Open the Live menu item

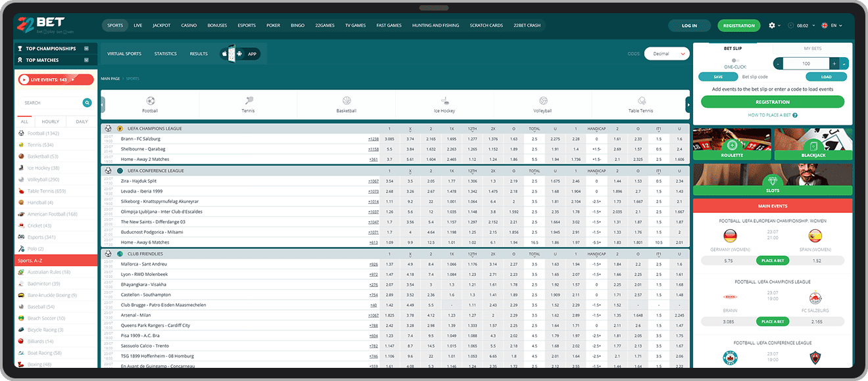coord(138,26)
